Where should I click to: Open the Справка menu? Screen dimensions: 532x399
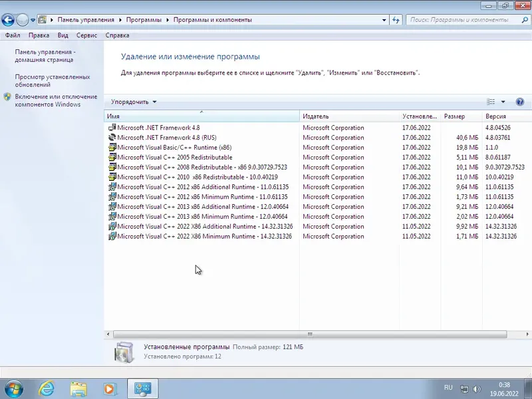pos(117,35)
